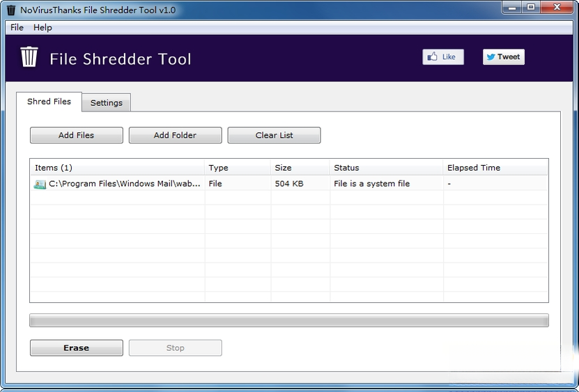
Task: Click the Add Folder button
Action: [176, 135]
